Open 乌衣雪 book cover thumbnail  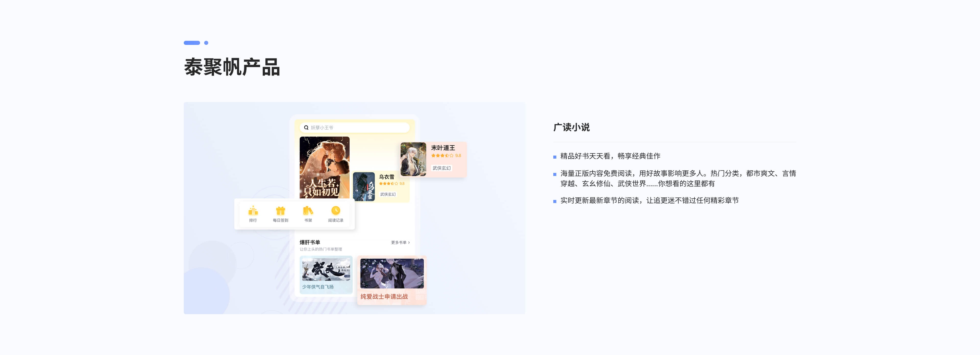pos(364,187)
